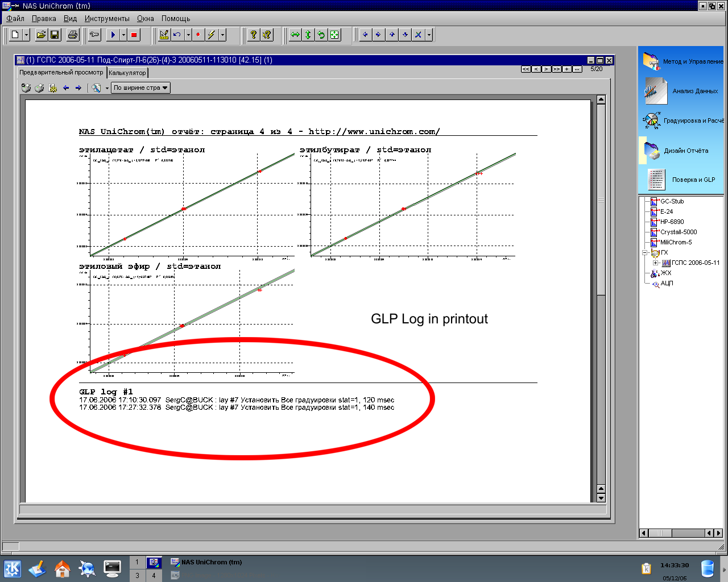
Task: Click the green zoom-all square icon
Action: click(x=334, y=35)
